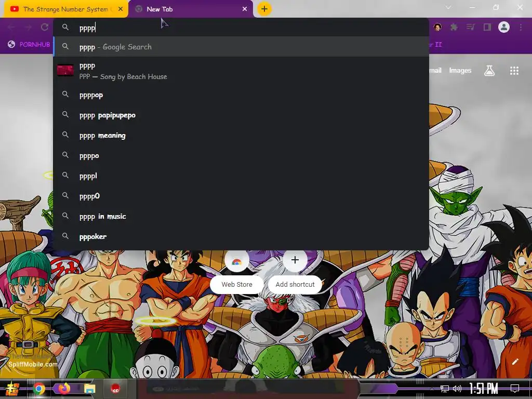Image resolution: width=532 pixels, height=399 pixels.
Task: Choose the 'pppoker' suggestion
Action: coord(241,236)
